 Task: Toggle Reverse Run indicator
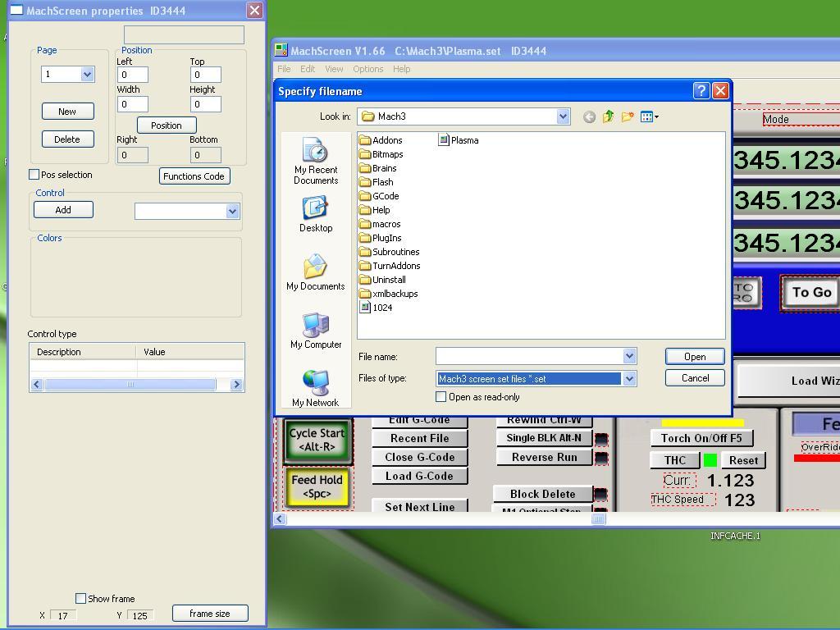[x=601, y=459]
